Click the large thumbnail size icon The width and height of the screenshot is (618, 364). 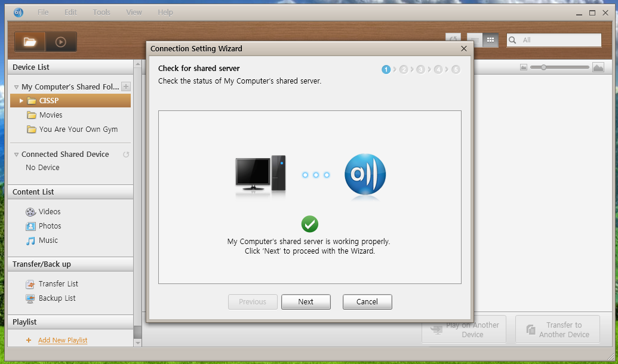(x=598, y=67)
